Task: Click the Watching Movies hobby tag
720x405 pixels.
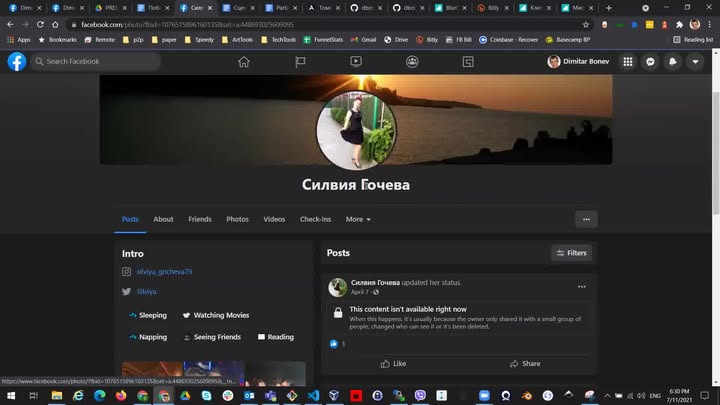Action: tap(216, 315)
